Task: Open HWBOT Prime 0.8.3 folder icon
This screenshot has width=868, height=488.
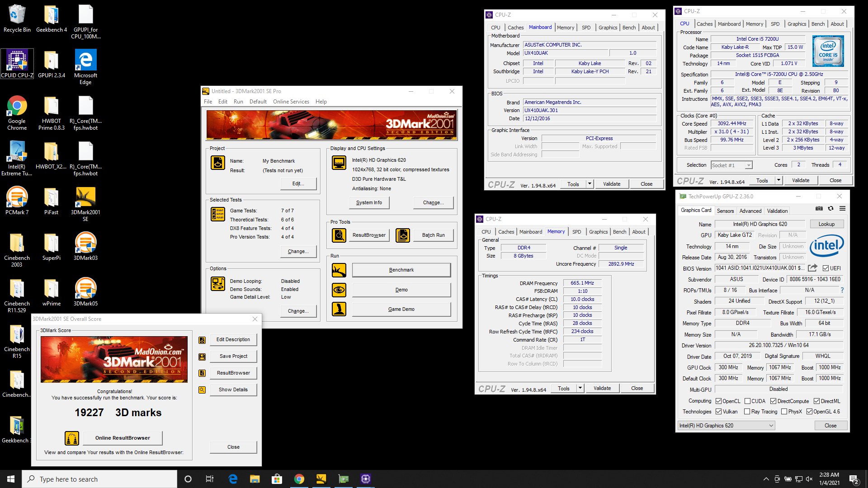Action: (51, 113)
